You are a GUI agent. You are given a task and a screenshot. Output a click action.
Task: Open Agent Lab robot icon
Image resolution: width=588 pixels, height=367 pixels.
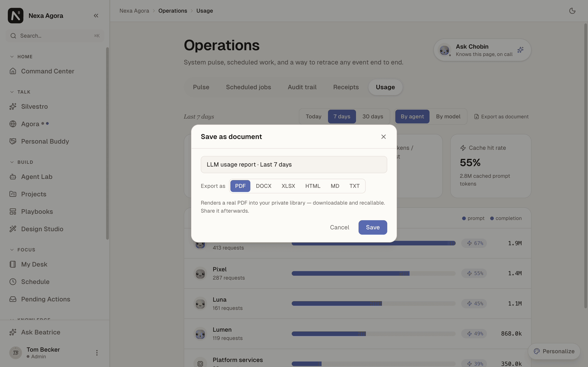(x=13, y=177)
